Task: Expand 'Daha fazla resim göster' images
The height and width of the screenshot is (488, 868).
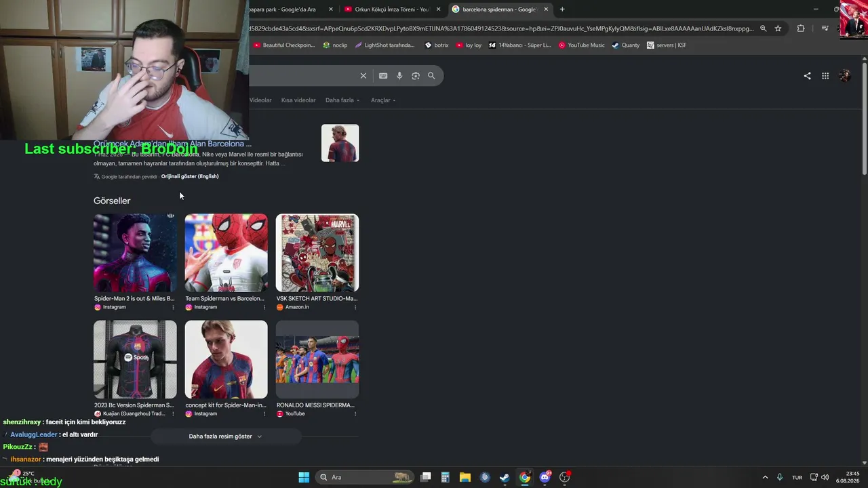Action: 226,436
